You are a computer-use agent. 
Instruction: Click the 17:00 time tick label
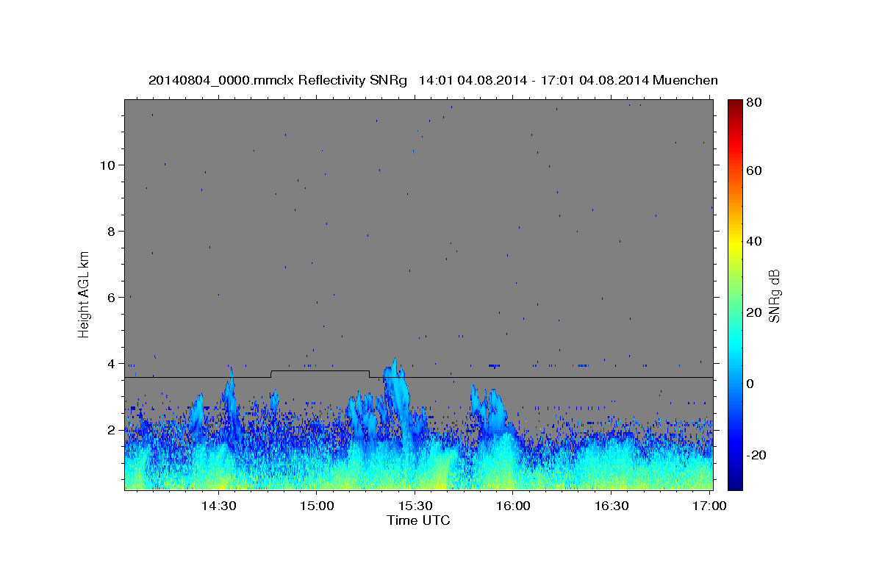(709, 506)
